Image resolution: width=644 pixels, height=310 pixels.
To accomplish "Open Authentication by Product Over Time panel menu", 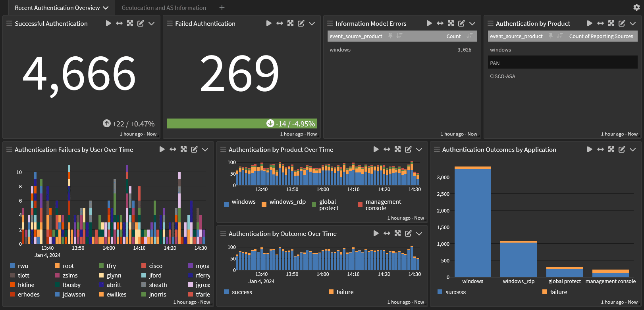I will pos(419,149).
